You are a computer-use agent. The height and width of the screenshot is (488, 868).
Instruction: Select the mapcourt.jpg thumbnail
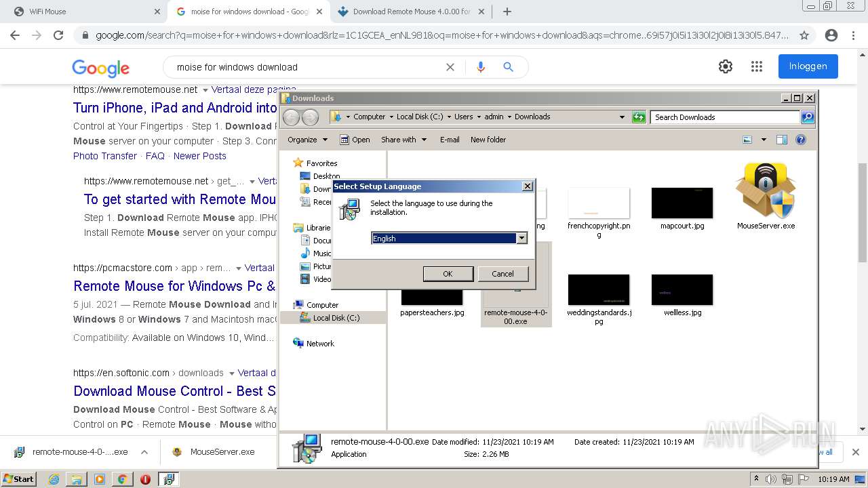coord(682,203)
